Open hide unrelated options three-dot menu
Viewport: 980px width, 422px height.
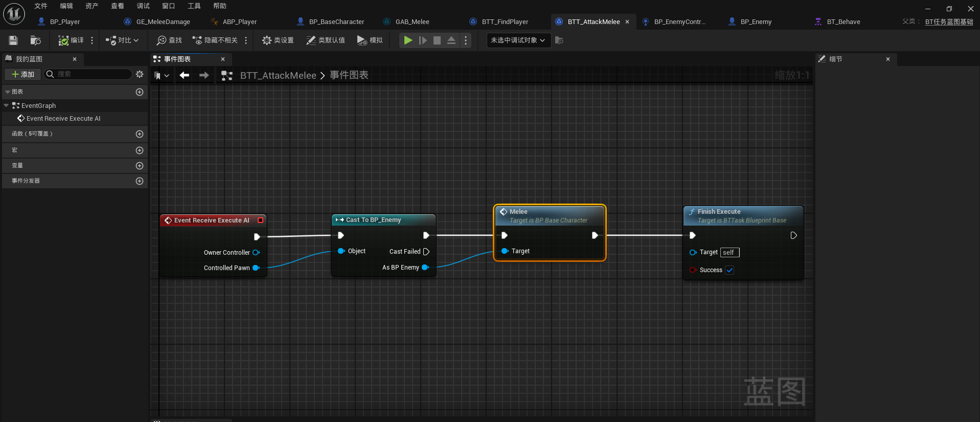pos(246,40)
